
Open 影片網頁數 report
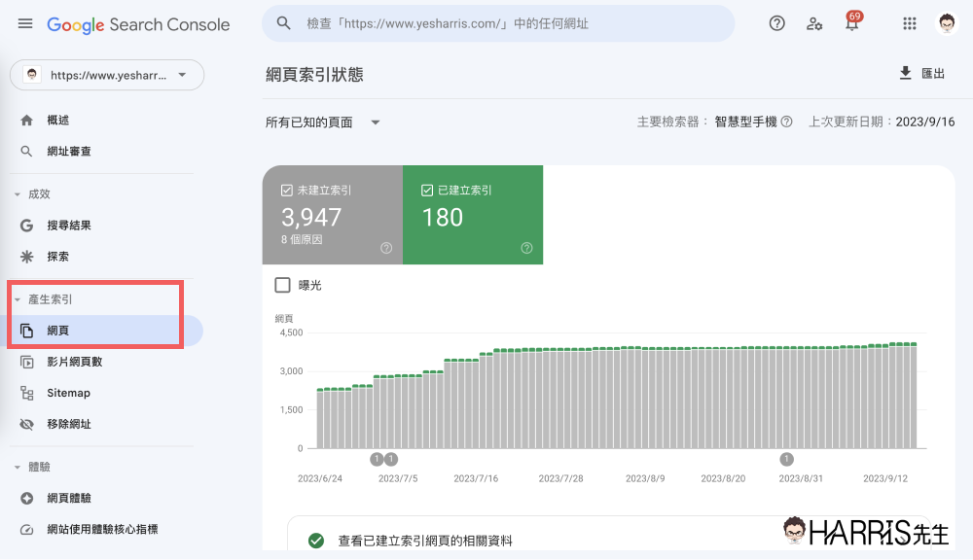[x=75, y=362]
